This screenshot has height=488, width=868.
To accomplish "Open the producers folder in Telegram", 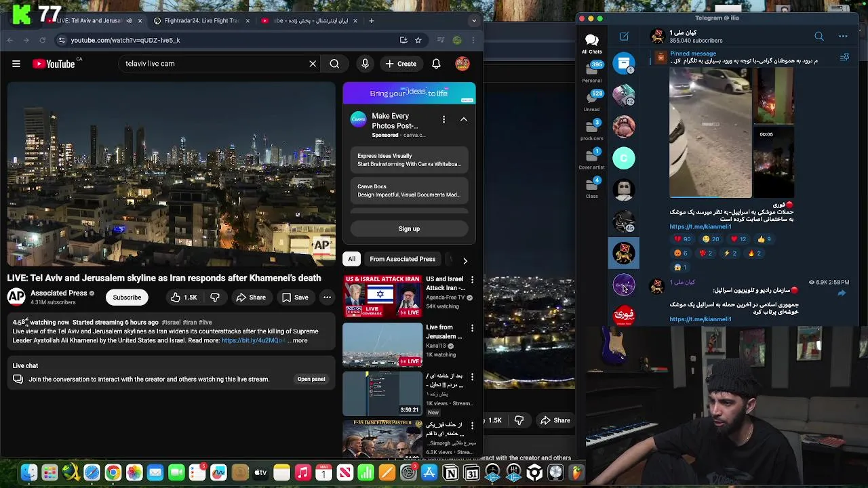I will (591, 129).
